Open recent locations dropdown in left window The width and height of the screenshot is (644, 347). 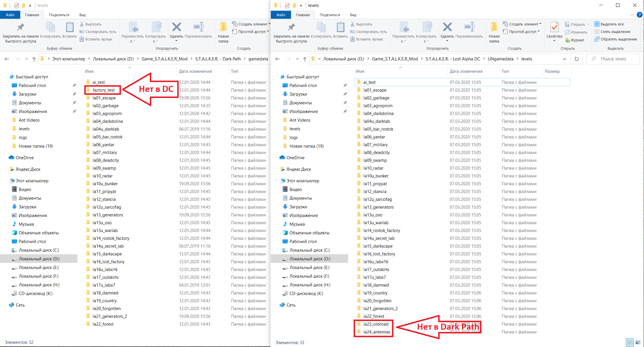(27, 59)
